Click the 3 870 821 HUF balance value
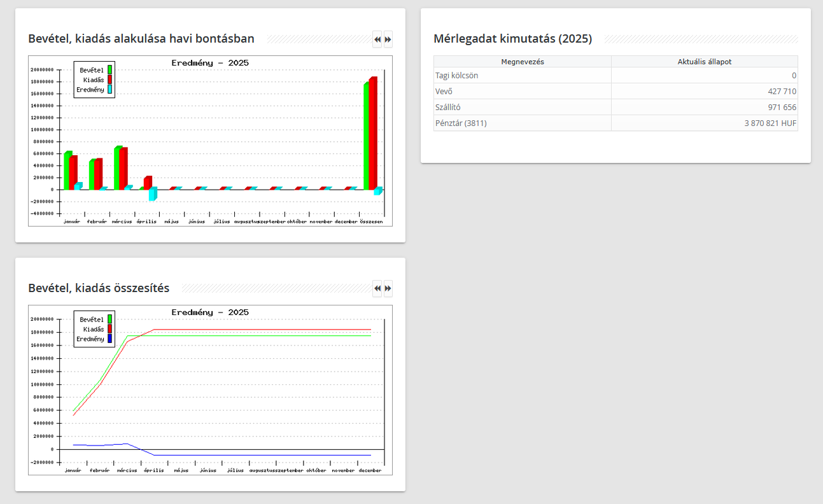The height and width of the screenshot is (504, 823). tap(770, 123)
